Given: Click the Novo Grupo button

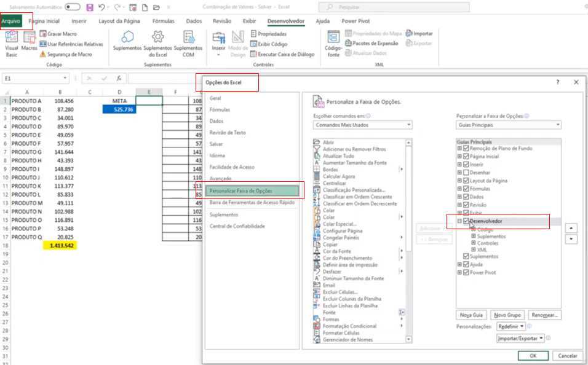Looking at the screenshot, I should click(507, 315).
